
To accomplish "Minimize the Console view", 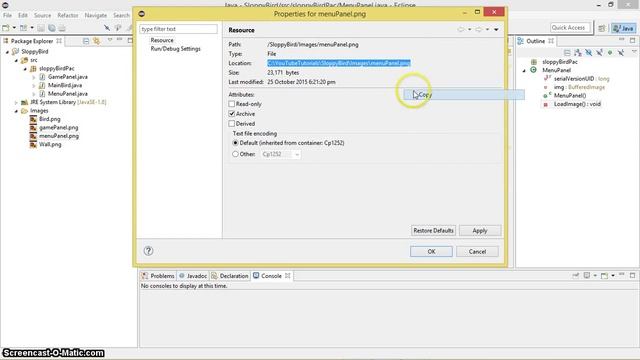I will (x=622, y=275).
